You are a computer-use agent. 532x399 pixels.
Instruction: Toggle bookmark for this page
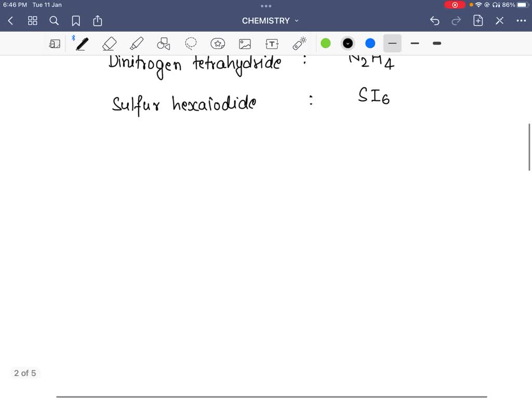[76, 21]
